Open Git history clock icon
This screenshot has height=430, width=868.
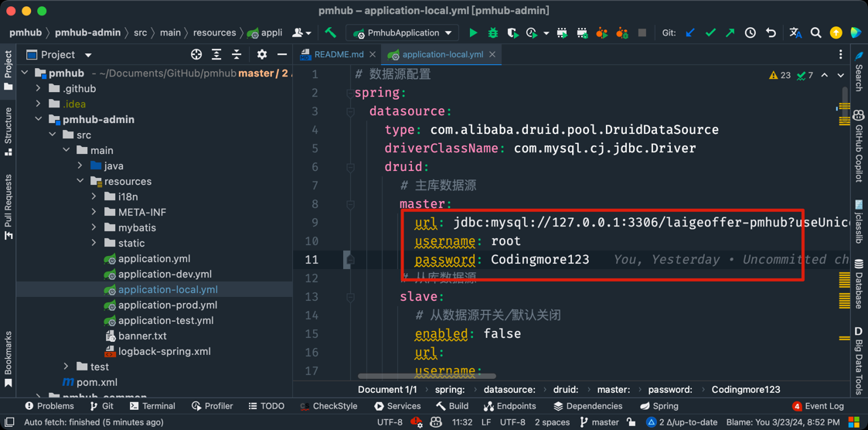tap(751, 33)
